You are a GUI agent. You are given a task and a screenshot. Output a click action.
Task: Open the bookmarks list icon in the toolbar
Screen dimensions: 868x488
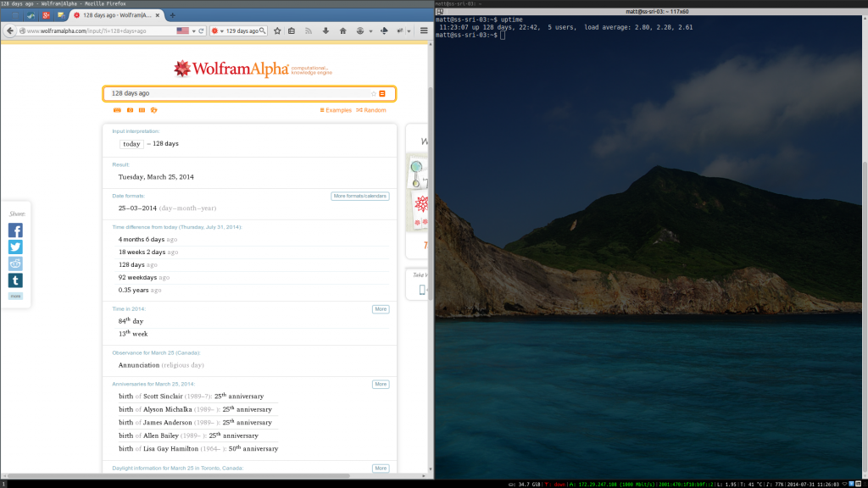tap(292, 31)
